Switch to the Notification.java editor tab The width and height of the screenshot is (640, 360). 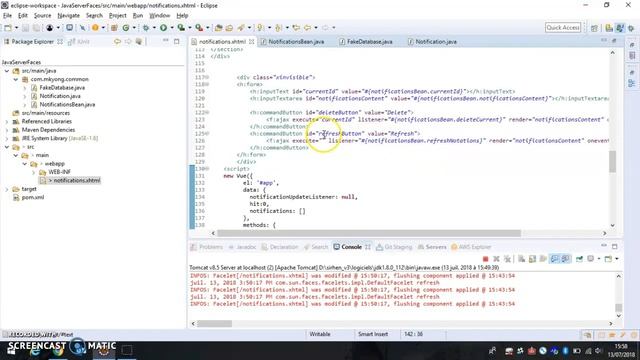(432, 42)
